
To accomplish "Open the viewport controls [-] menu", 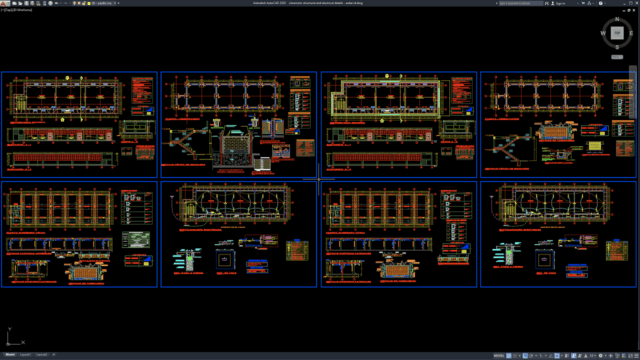I will click(x=2, y=10).
